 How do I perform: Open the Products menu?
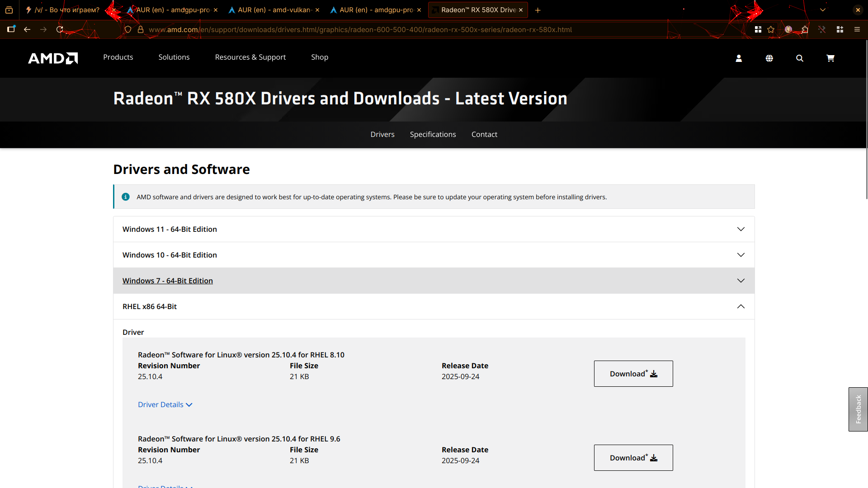(118, 57)
